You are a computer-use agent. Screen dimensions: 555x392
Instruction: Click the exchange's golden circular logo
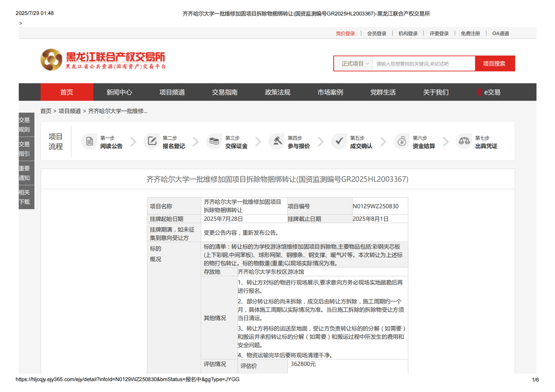pos(51,60)
